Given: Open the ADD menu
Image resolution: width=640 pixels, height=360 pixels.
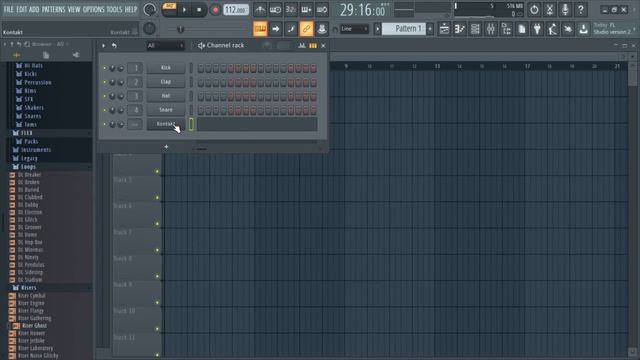Looking at the screenshot, I should (x=34, y=9).
